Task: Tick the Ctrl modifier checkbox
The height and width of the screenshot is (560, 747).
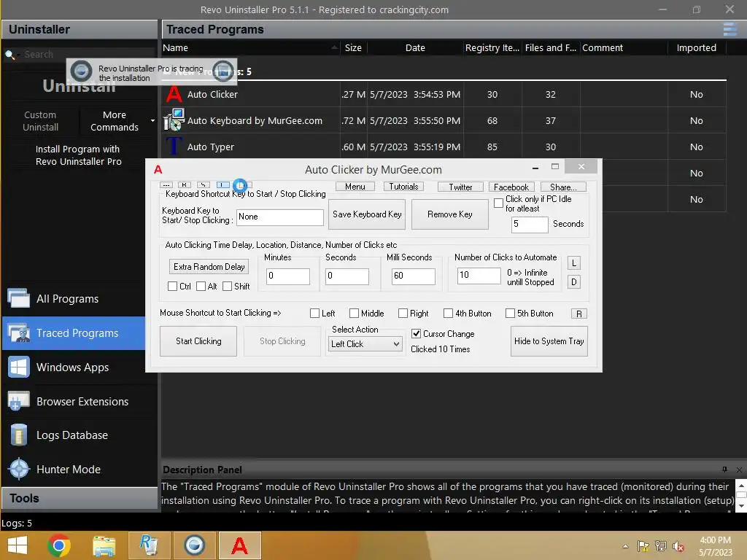Action: (x=172, y=286)
